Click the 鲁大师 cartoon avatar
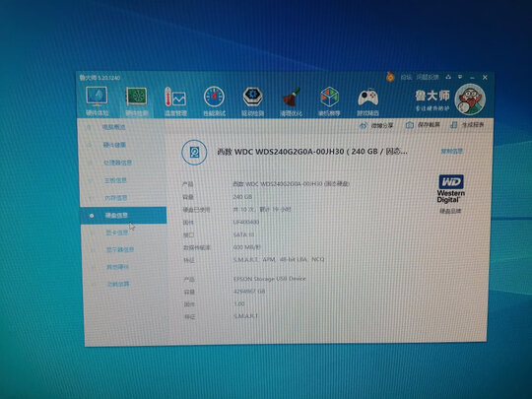 [x=470, y=100]
